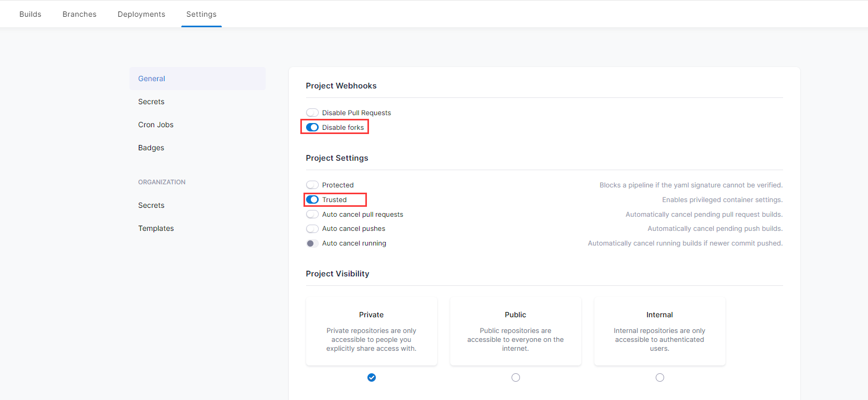This screenshot has width=868, height=400.
Task: Toggle the Auto cancel running switch
Action: click(312, 243)
